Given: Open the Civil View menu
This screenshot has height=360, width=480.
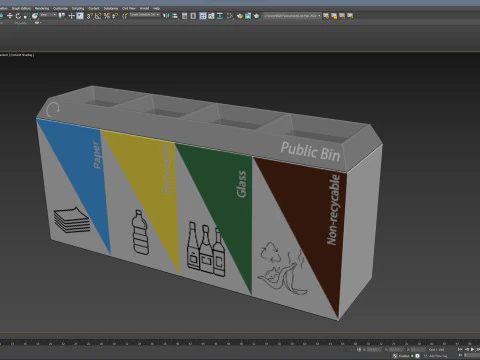Looking at the screenshot, I should coord(129,8).
